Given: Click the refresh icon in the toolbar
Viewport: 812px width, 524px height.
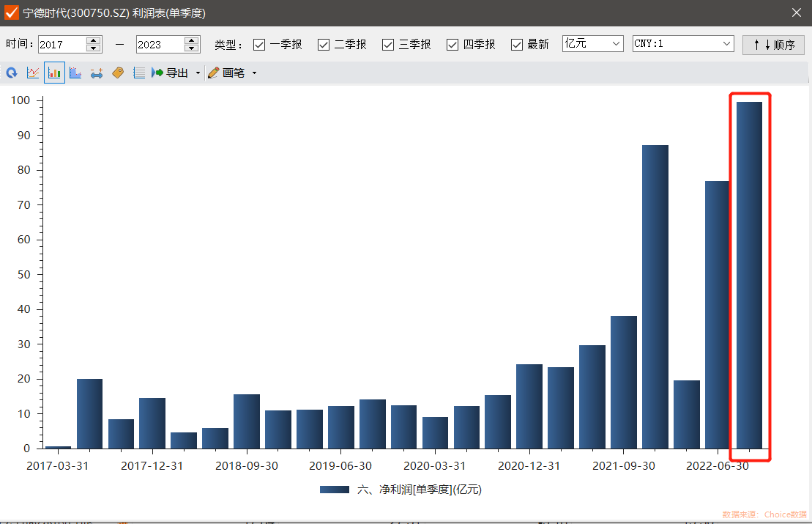Looking at the screenshot, I should (12, 73).
